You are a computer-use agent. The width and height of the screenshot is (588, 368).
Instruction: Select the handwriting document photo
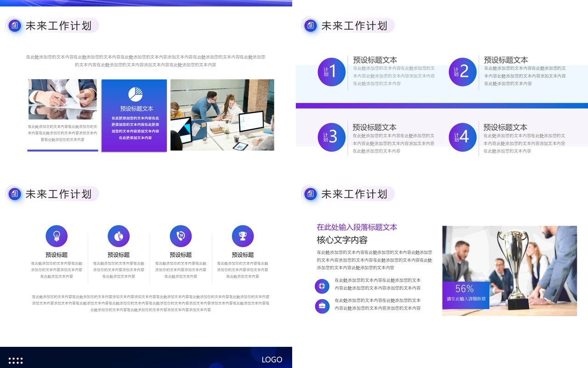coord(62,99)
